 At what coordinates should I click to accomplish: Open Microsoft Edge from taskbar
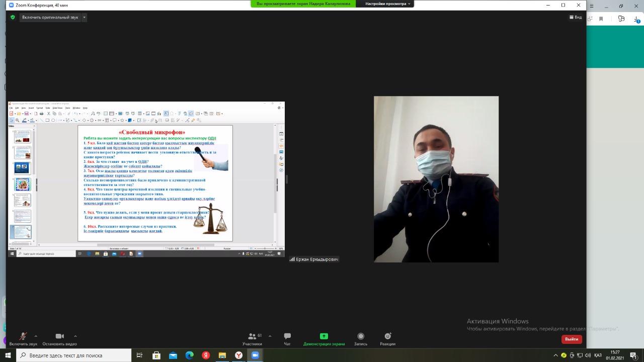[x=189, y=355]
